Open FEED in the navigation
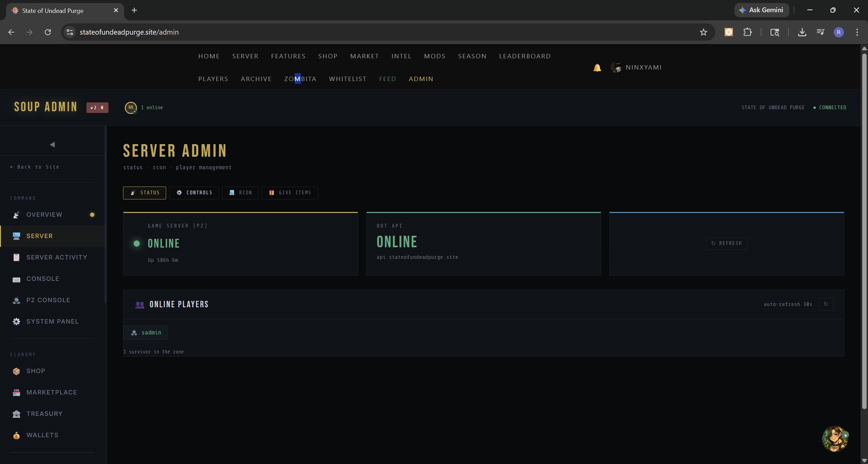This screenshot has width=868, height=464. tap(388, 79)
